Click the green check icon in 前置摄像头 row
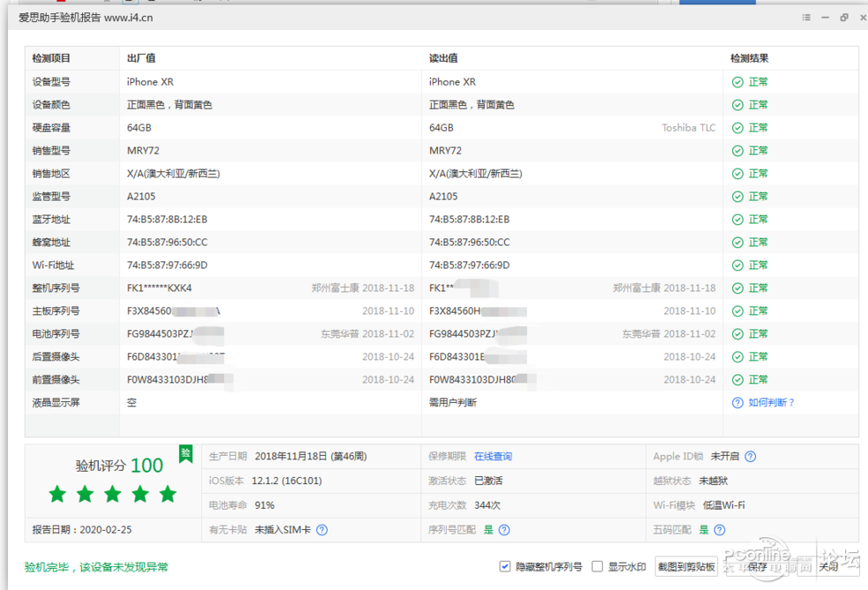Image resolution: width=868 pixels, height=590 pixels. click(x=738, y=379)
